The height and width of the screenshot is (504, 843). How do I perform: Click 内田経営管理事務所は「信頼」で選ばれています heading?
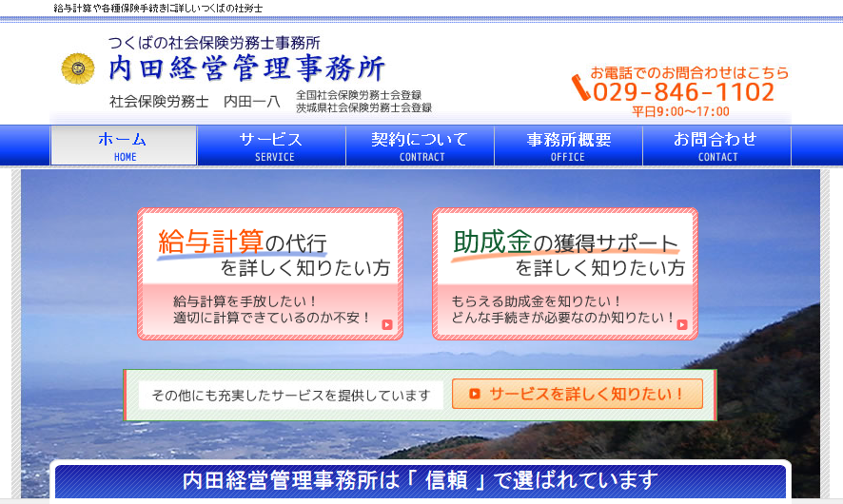tap(420, 480)
